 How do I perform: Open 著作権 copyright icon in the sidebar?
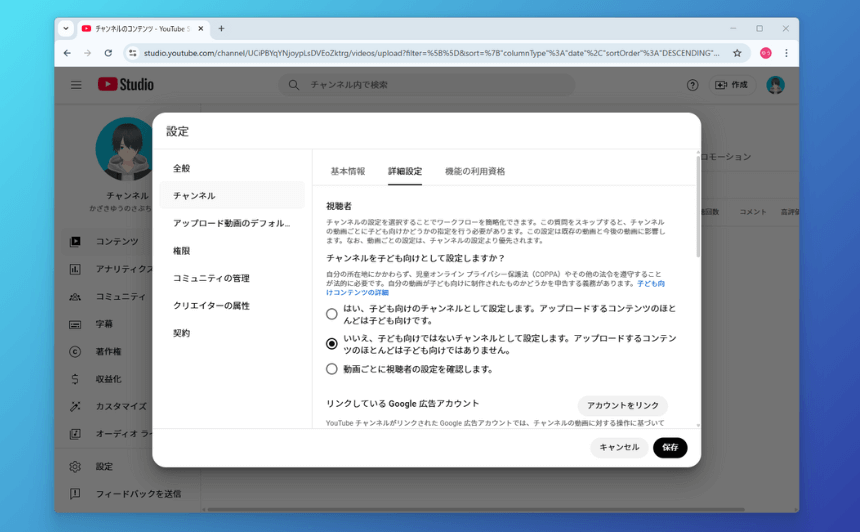click(75, 352)
